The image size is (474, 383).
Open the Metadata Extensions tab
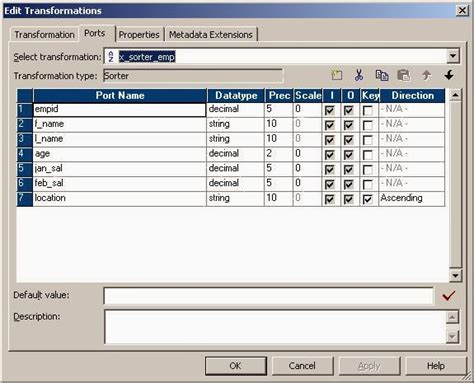click(211, 35)
